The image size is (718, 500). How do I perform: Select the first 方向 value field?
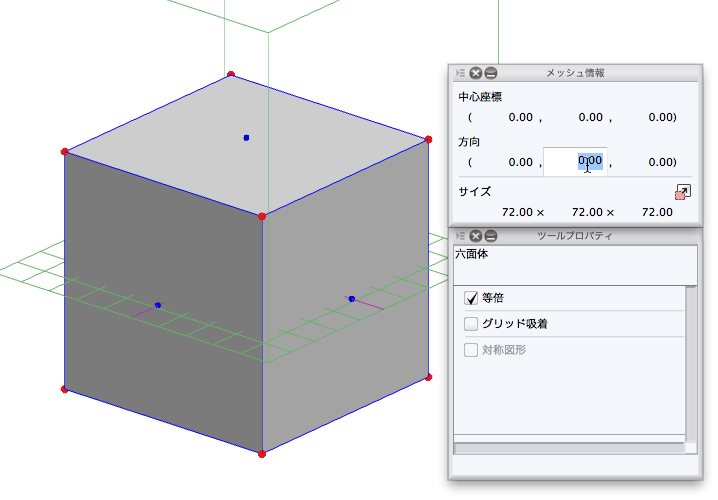coord(520,162)
